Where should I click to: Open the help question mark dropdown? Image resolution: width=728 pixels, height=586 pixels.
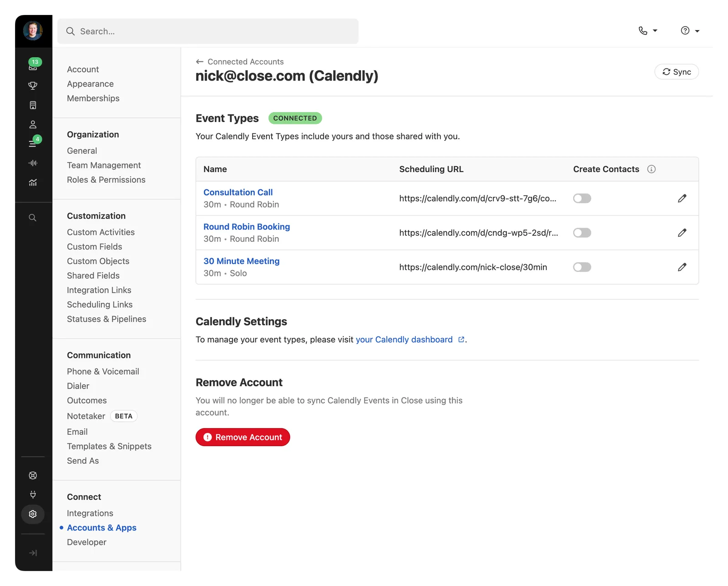point(690,31)
